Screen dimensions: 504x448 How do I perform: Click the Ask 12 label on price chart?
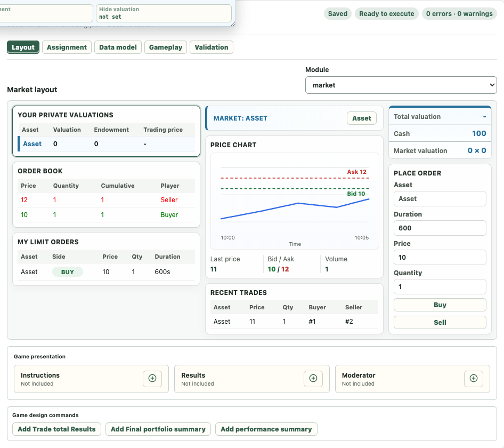coord(356,172)
